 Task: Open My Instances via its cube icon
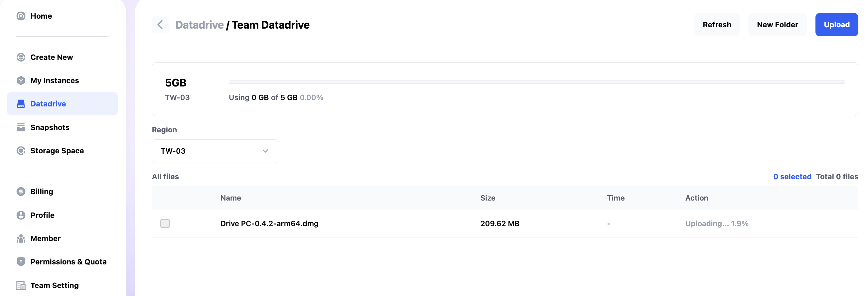tap(21, 80)
